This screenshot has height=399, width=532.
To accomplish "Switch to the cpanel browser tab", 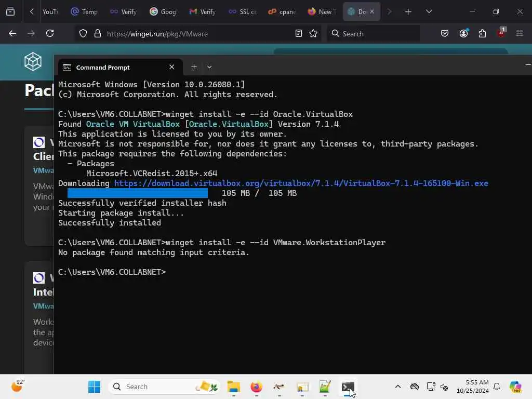I will pos(282,12).
